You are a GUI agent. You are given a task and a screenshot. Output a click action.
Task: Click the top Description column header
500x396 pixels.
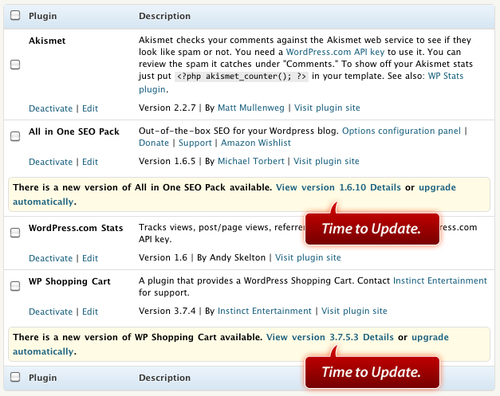pos(165,16)
